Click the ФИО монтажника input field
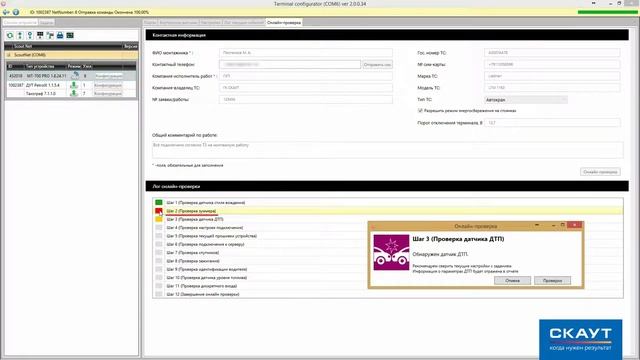 tap(306, 53)
